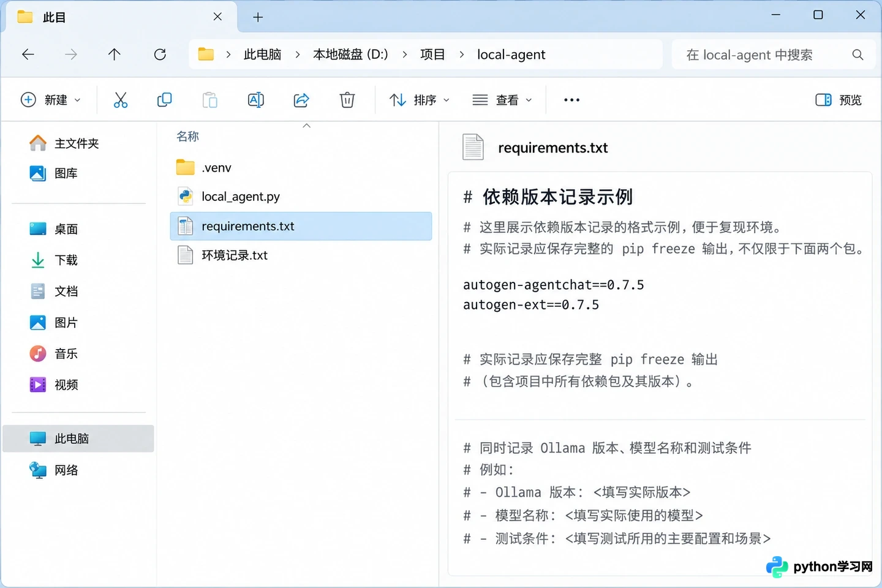
Task: Select the 此目 tab
Action: (121, 17)
